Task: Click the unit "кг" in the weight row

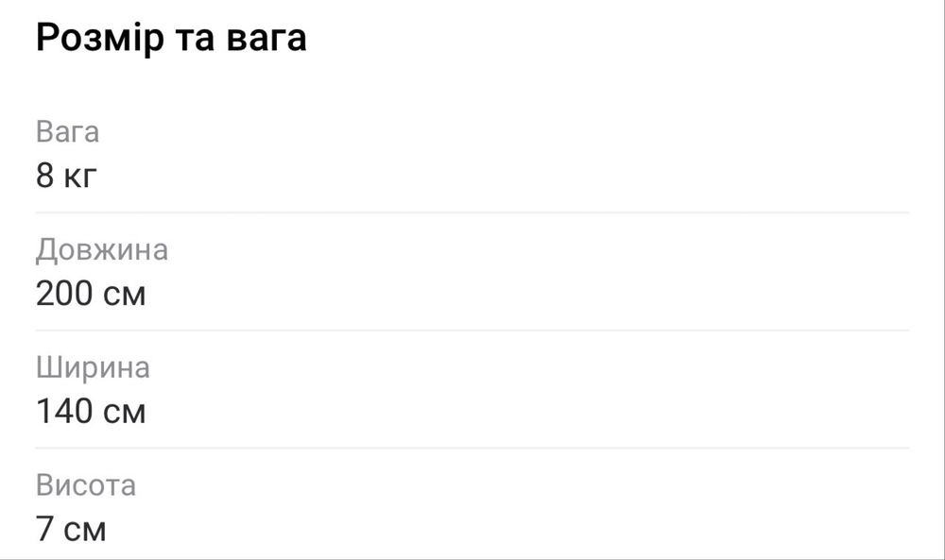Action: click(x=81, y=176)
